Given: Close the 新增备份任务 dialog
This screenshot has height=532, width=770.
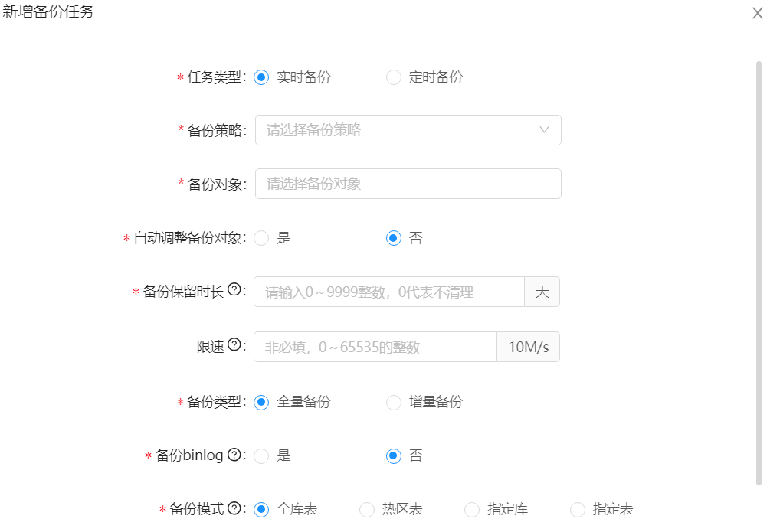Looking at the screenshot, I should click(x=757, y=13).
